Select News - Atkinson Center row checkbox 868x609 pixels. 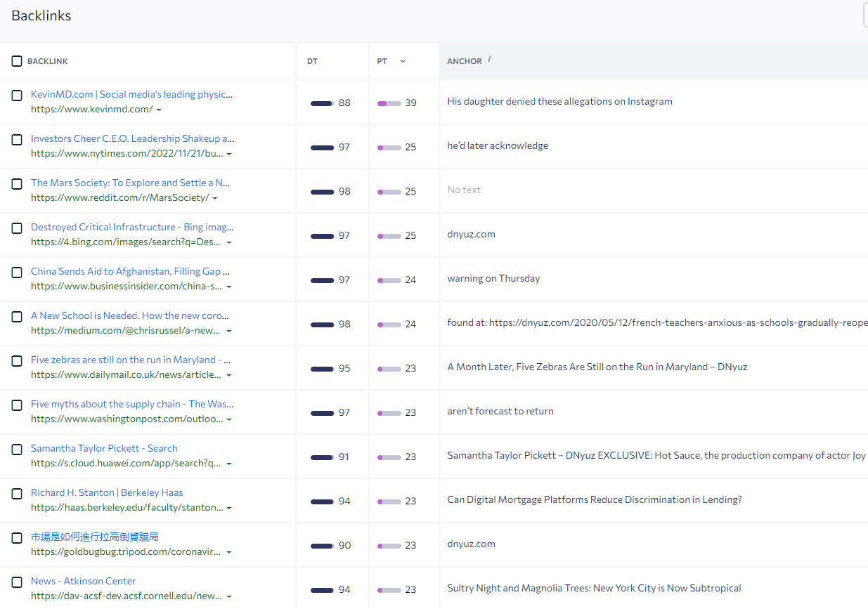click(17, 582)
